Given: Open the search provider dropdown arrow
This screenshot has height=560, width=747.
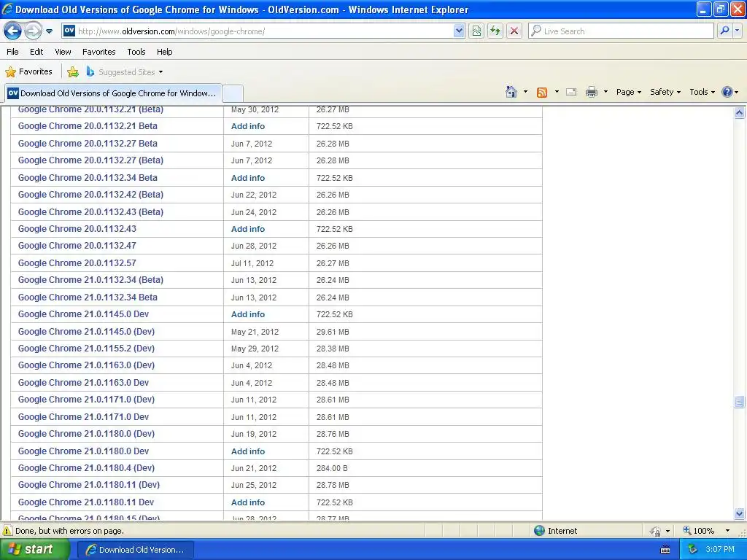Looking at the screenshot, I should (x=737, y=31).
